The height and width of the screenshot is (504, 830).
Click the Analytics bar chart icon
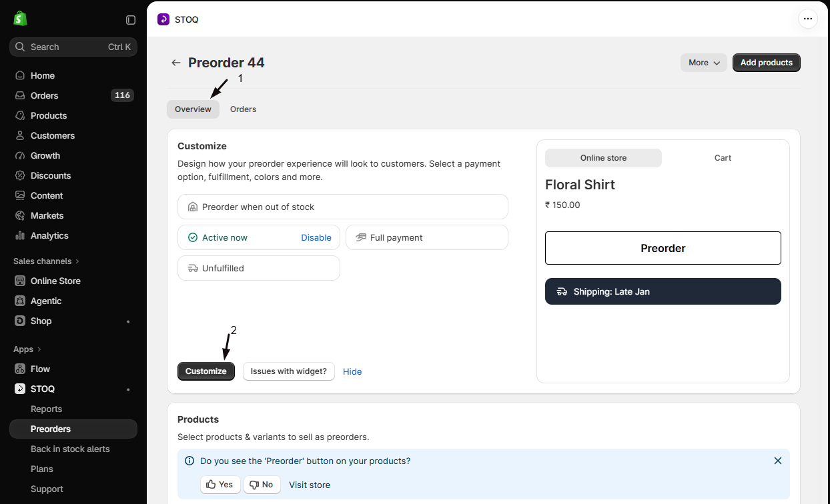click(x=20, y=235)
